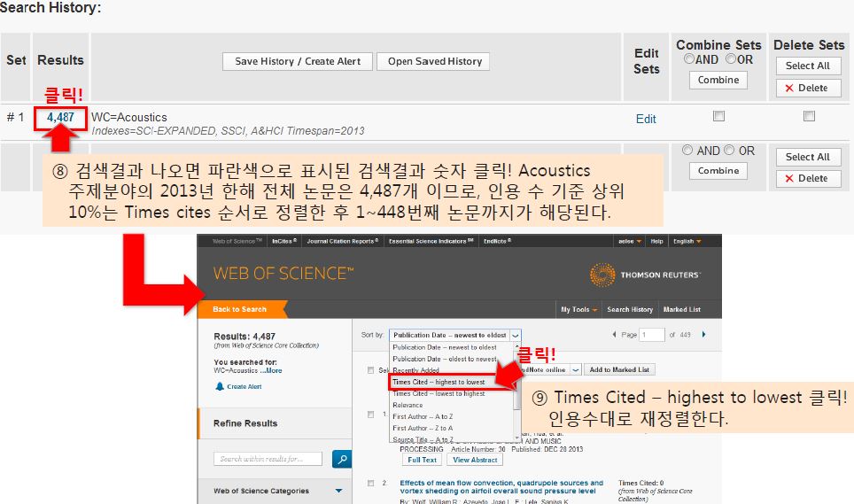
Task: Click the Refine Results heading
Action: [245, 423]
